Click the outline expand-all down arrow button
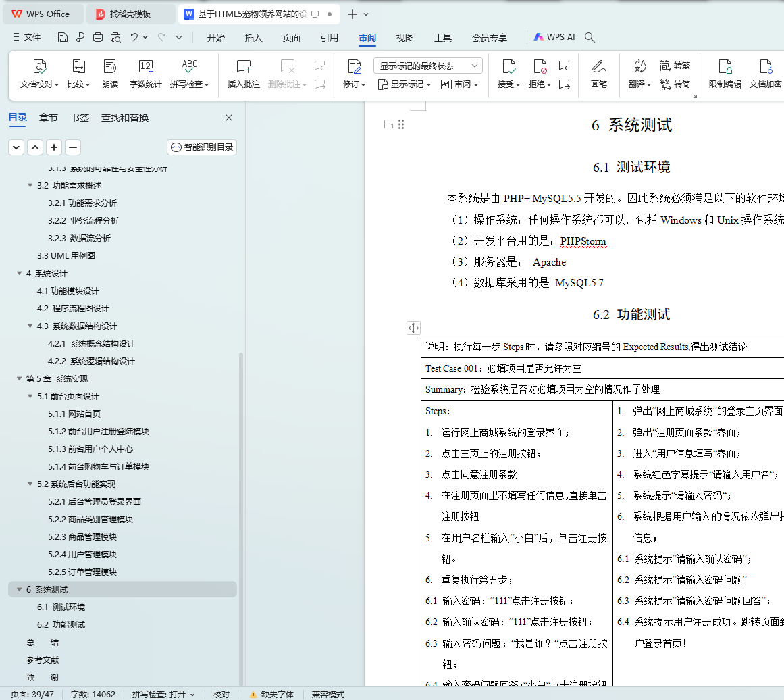The width and height of the screenshot is (784, 700). (16, 147)
